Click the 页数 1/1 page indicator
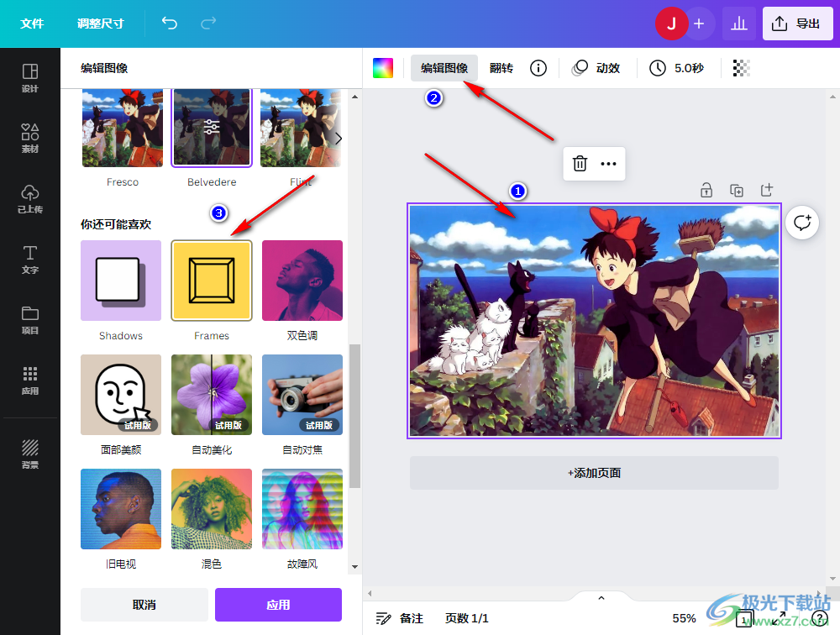 (x=466, y=618)
